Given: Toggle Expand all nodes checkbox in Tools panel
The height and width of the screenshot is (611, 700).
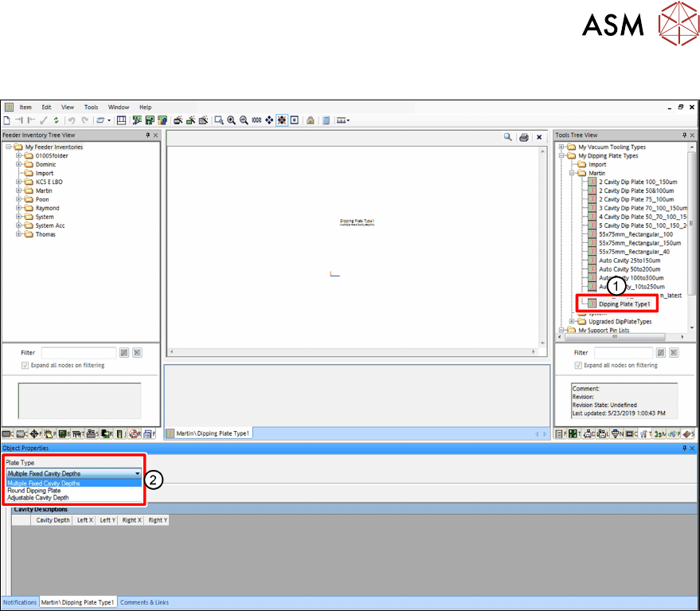Looking at the screenshot, I should (578, 366).
